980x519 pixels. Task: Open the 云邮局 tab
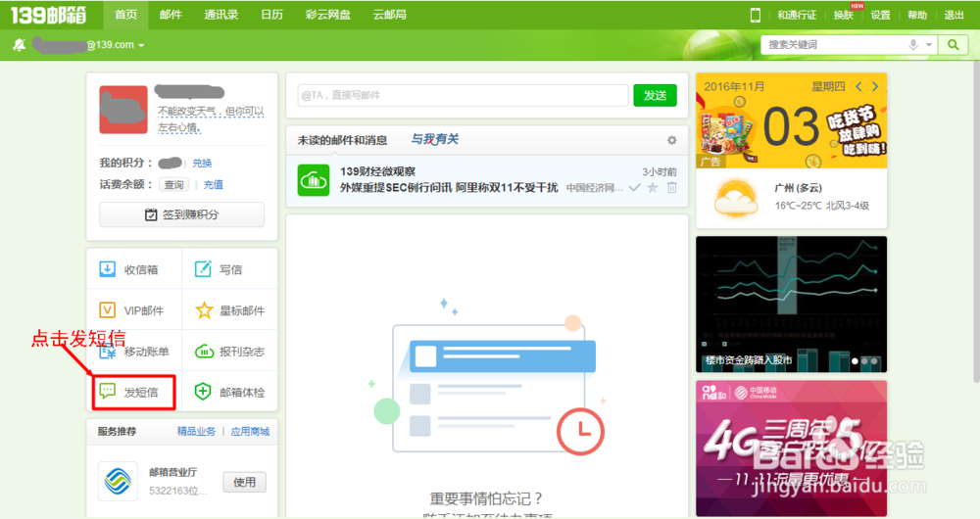click(x=389, y=15)
